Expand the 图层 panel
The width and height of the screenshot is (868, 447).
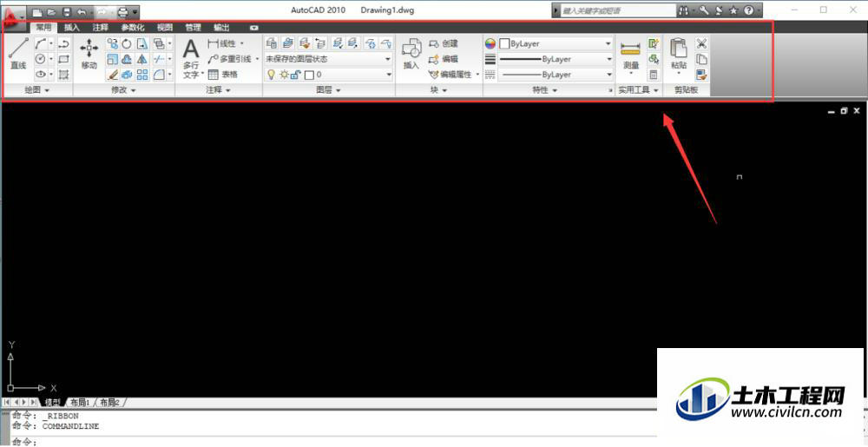coord(328,90)
